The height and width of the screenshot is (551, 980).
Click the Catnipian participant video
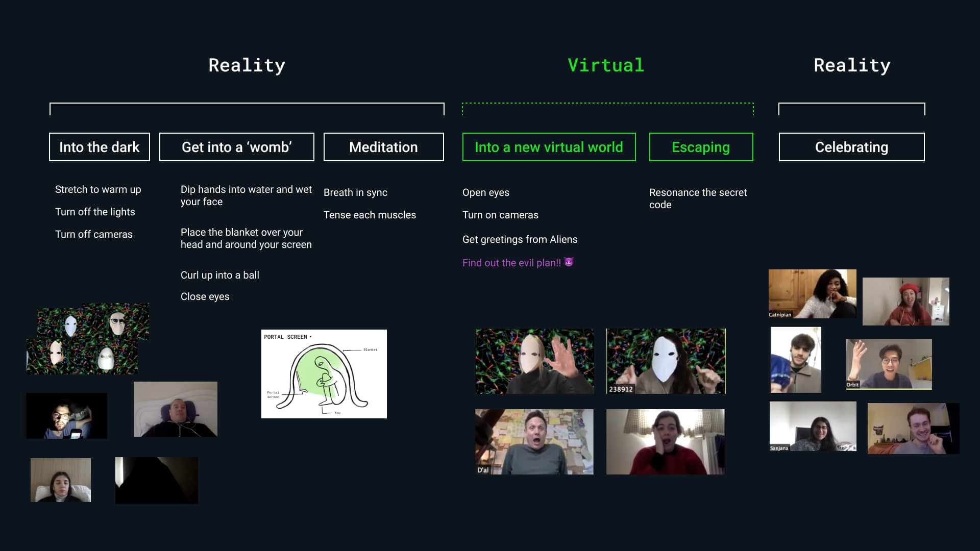tap(812, 293)
